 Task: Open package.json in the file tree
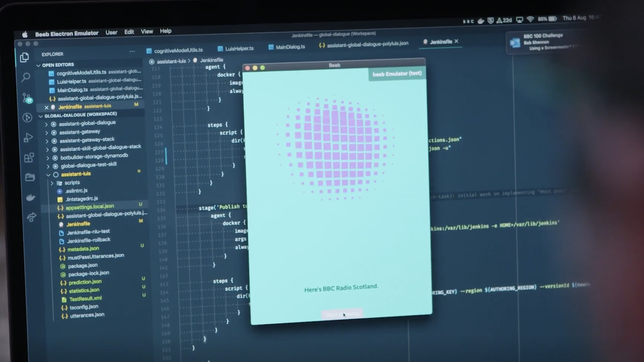[x=83, y=265]
